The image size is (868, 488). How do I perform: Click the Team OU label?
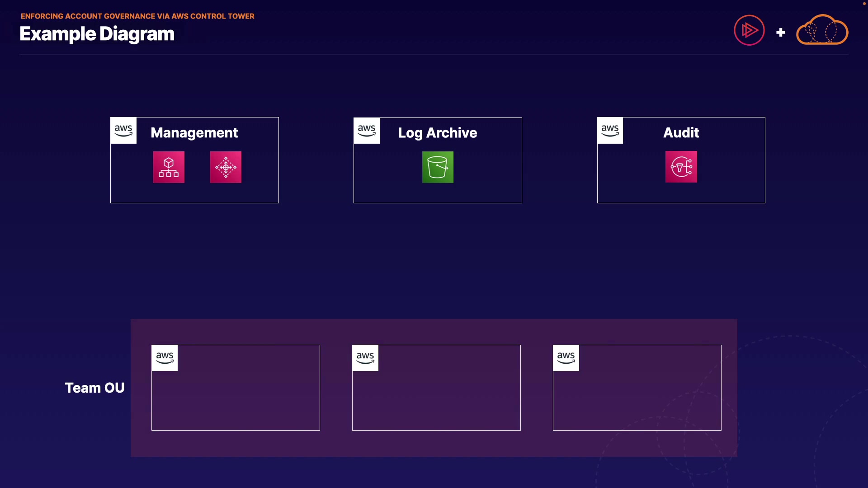click(94, 388)
